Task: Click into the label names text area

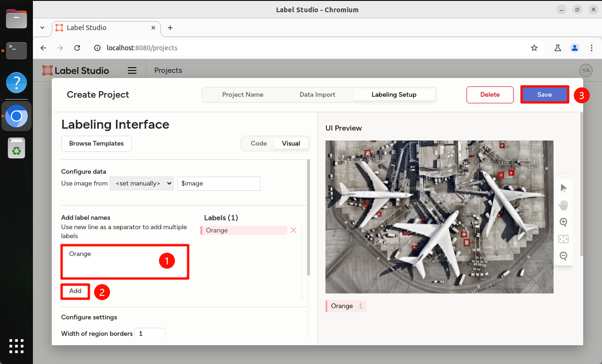Action: pos(125,262)
